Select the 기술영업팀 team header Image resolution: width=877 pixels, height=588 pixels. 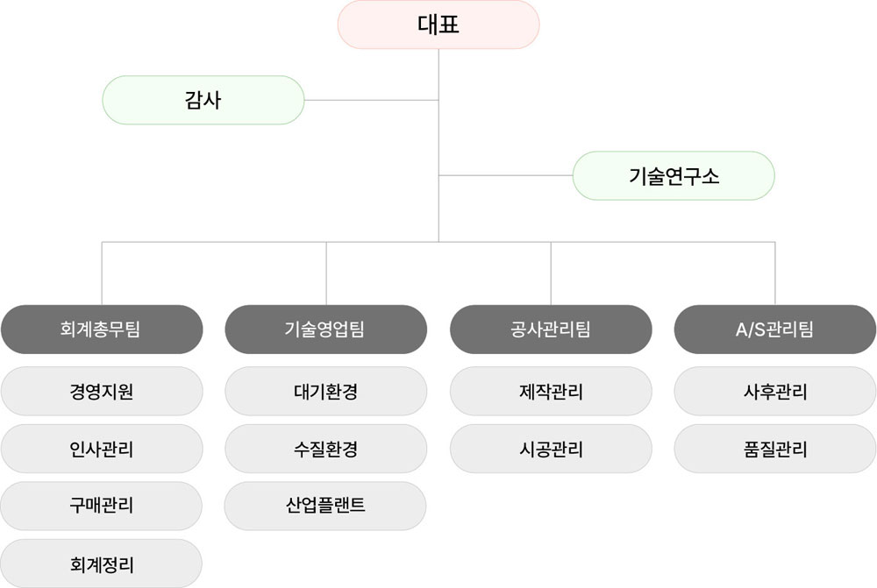tap(325, 329)
